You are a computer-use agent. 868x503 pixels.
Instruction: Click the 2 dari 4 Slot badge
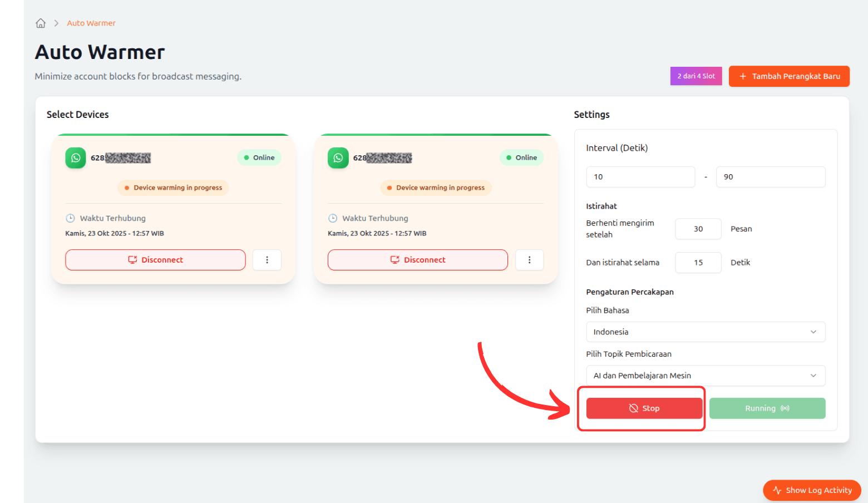pos(696,76)
